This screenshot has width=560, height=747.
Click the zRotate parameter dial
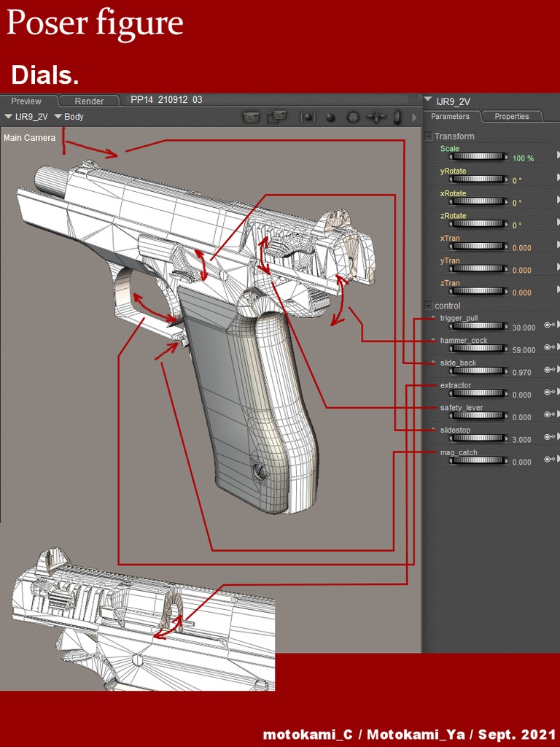[x=478, y=224]
